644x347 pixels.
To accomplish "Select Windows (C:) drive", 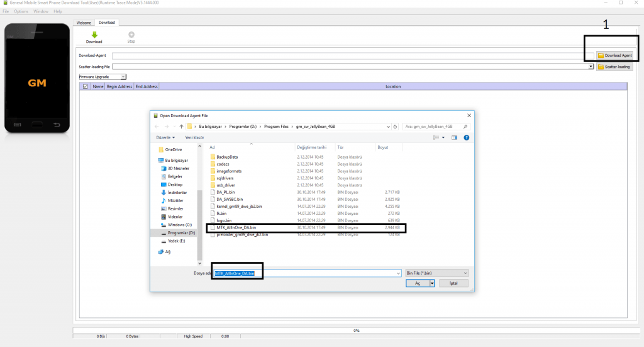I will point(176,225).
